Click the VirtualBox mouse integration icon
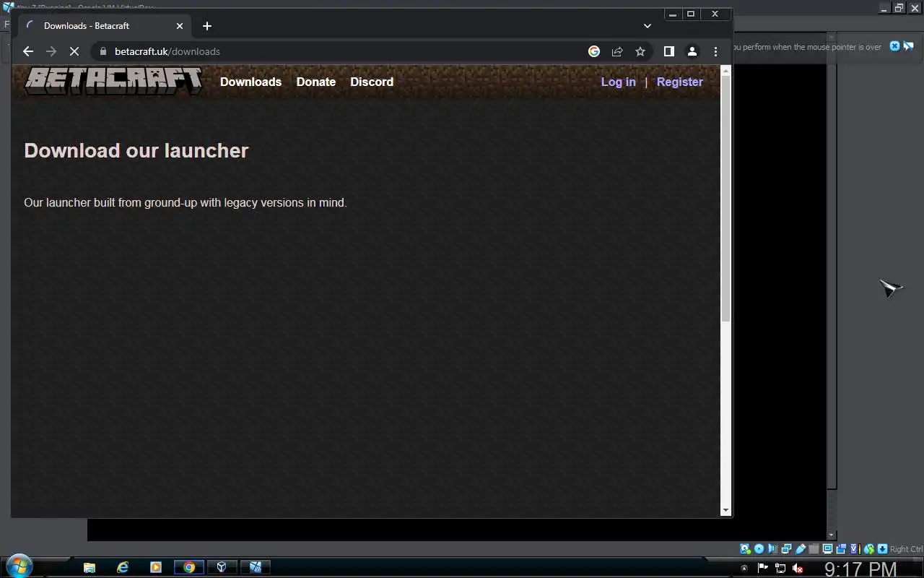This screenshot has width=924, height=578. 869,549
